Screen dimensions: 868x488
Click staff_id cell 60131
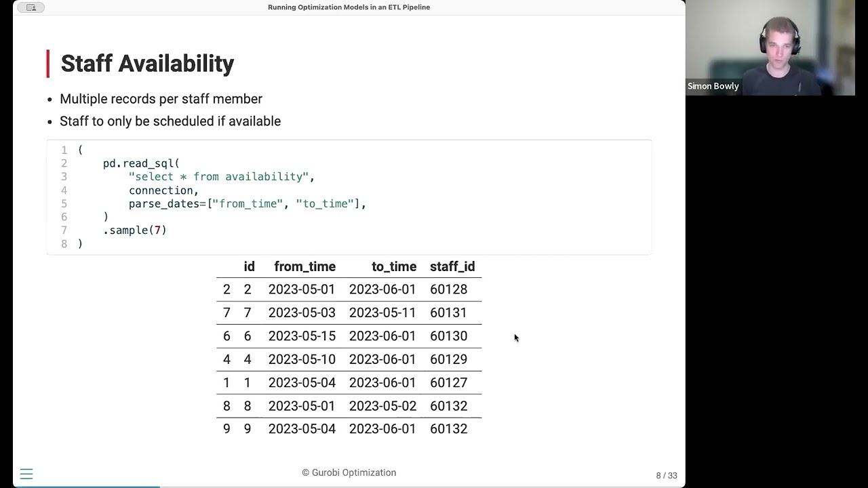click(448, 312)
